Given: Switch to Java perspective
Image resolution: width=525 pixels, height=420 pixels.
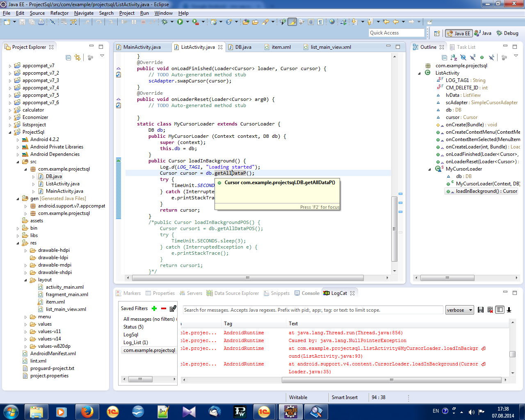Looking at the screenshot, I should pos(483,33).
